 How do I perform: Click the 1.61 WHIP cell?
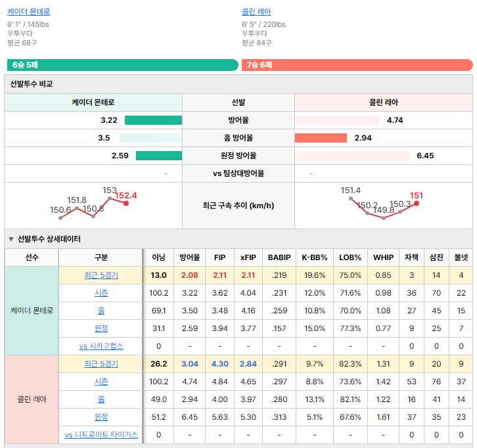pyautogui.click(x=383, y=417)
